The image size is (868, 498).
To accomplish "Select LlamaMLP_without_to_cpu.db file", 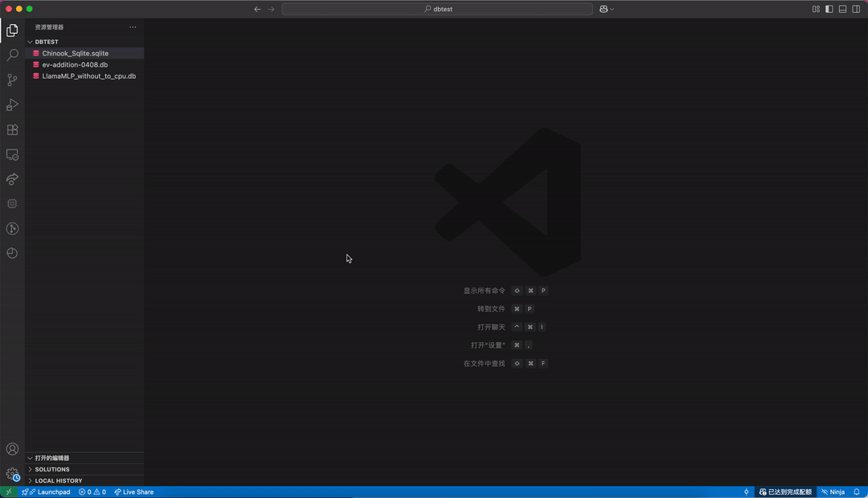I will 84,76.
